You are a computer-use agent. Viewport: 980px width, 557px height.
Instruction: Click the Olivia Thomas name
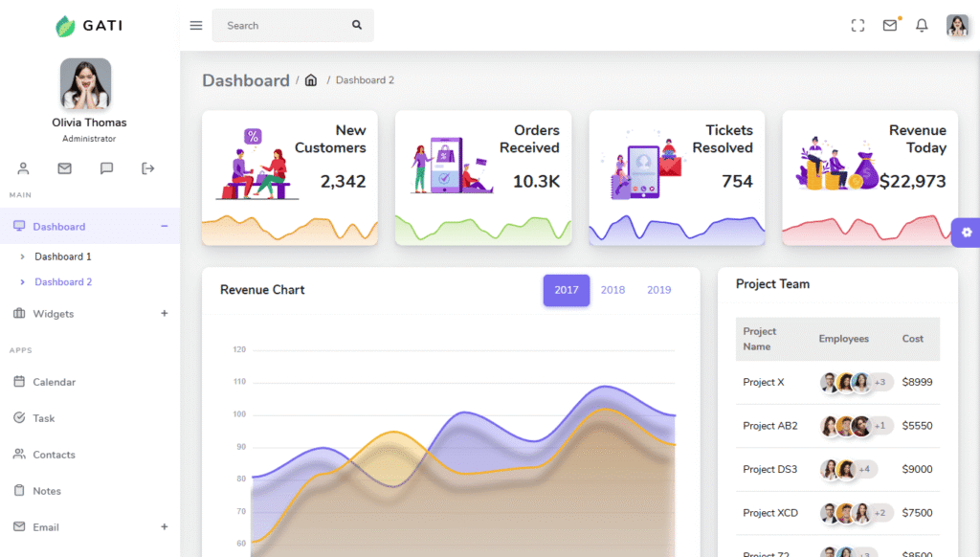pyautogui.click(x=89, y=123)
